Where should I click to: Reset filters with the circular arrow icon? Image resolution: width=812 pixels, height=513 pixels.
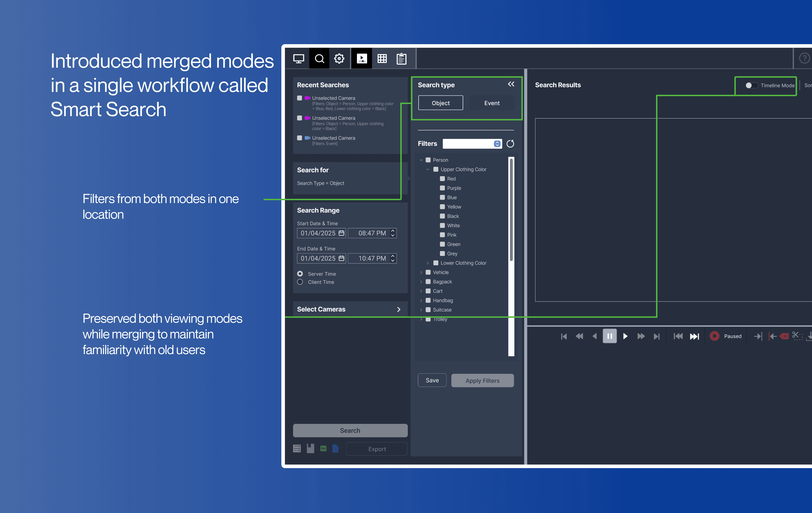[x=510, y=144]
